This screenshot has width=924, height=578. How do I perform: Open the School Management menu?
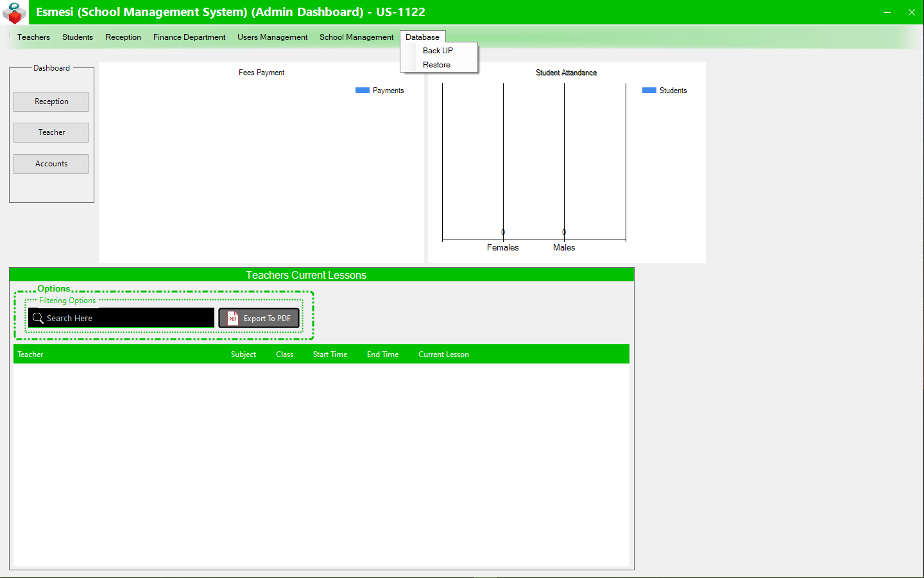click(x=357, y=37)
